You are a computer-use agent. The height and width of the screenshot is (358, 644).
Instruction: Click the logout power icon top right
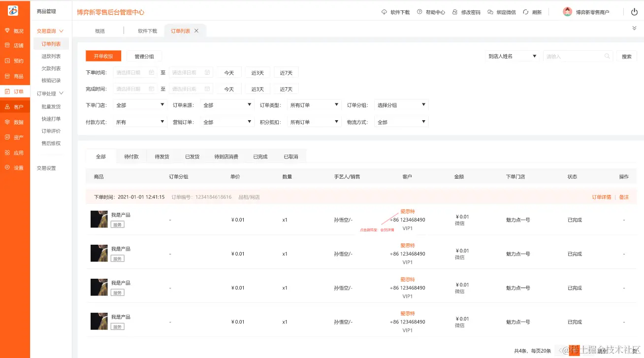point(634,11)
